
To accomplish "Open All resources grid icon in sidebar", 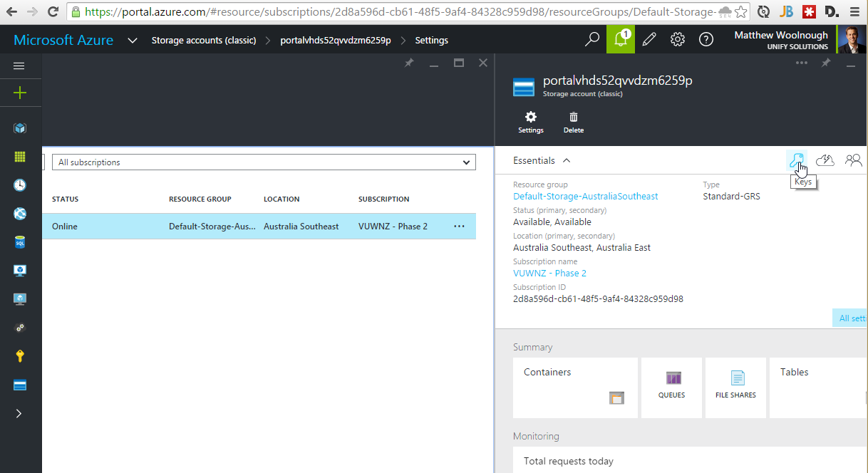I will [x=20, y=157].
